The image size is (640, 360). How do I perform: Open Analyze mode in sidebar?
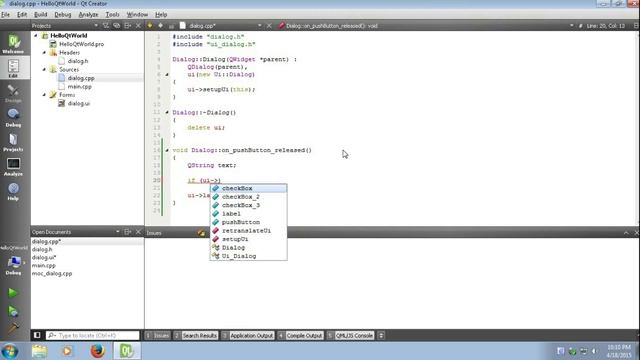[x=13, y=167]
